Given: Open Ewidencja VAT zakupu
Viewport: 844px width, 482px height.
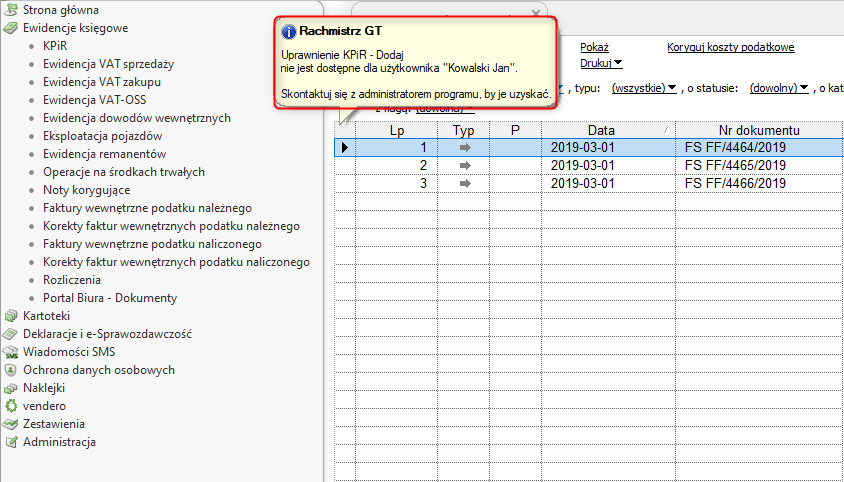Looking at the screenshot, I should coord(102,82).
